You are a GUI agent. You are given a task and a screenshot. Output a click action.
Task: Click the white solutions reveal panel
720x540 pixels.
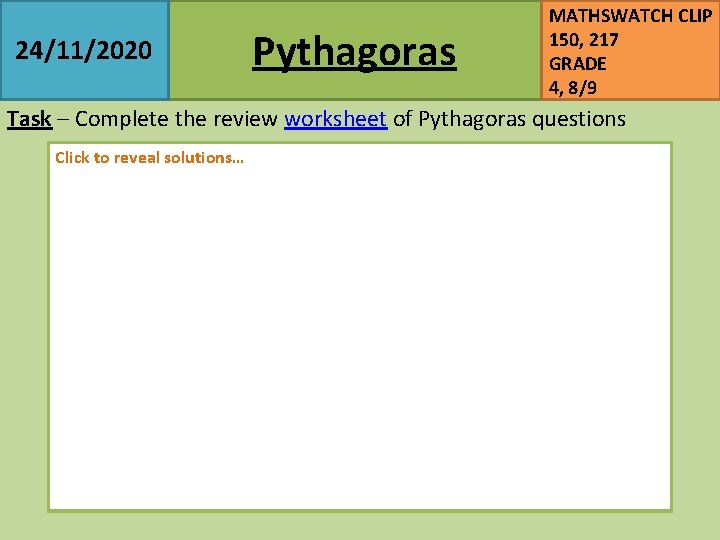pos(360,327)
